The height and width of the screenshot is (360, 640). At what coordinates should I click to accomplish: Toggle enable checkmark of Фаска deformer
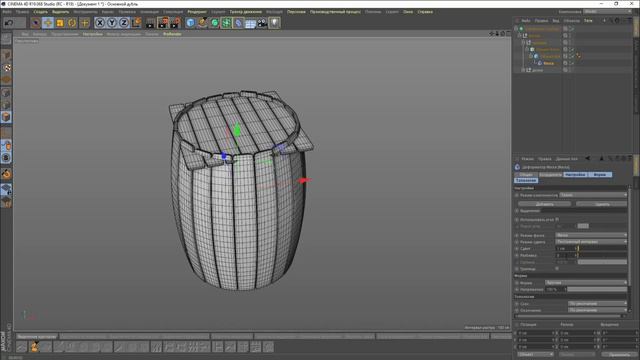[x=572, y=63]
